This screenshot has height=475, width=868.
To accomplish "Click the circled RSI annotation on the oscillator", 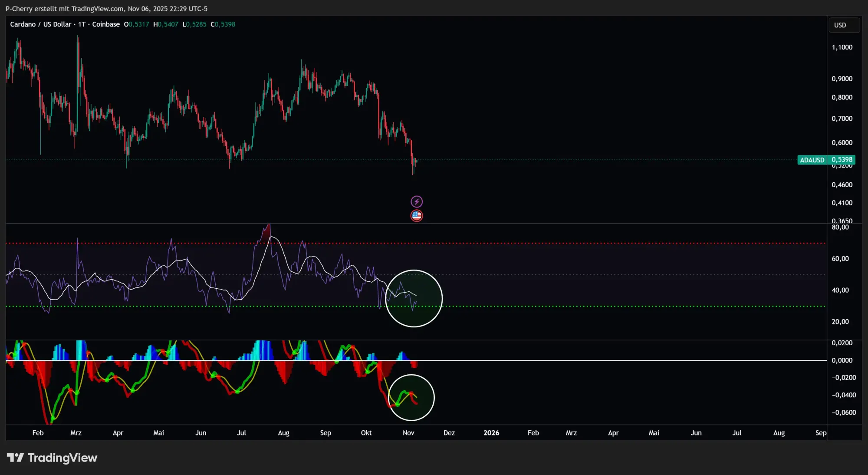I will point(414,298).
